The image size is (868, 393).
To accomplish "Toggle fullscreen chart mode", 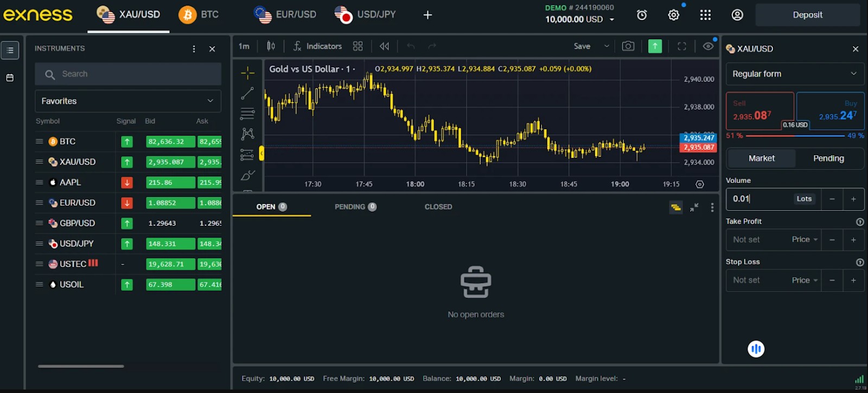I will (x=682, y=46).
